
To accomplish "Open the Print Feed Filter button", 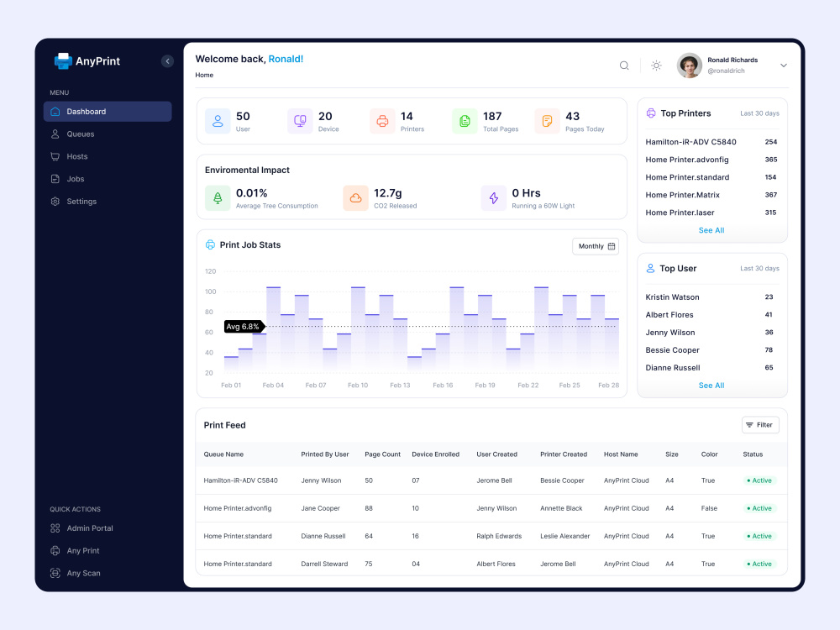I will pos(760,425).
